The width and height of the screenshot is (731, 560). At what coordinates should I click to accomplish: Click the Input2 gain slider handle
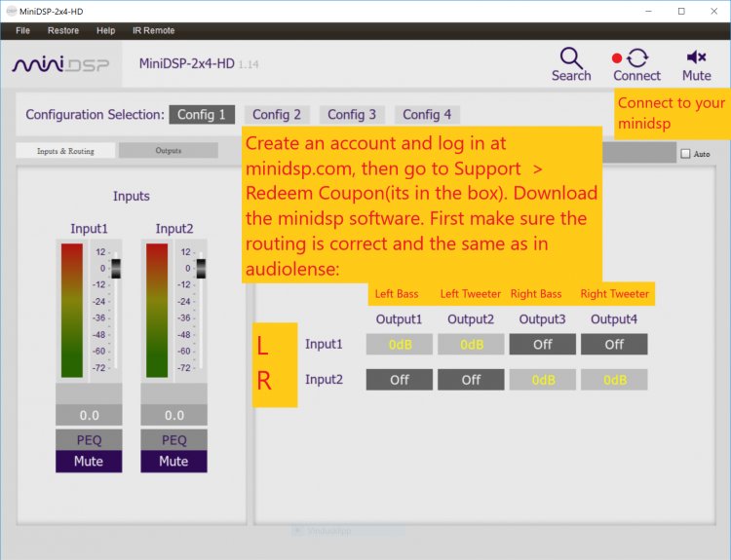201,269
